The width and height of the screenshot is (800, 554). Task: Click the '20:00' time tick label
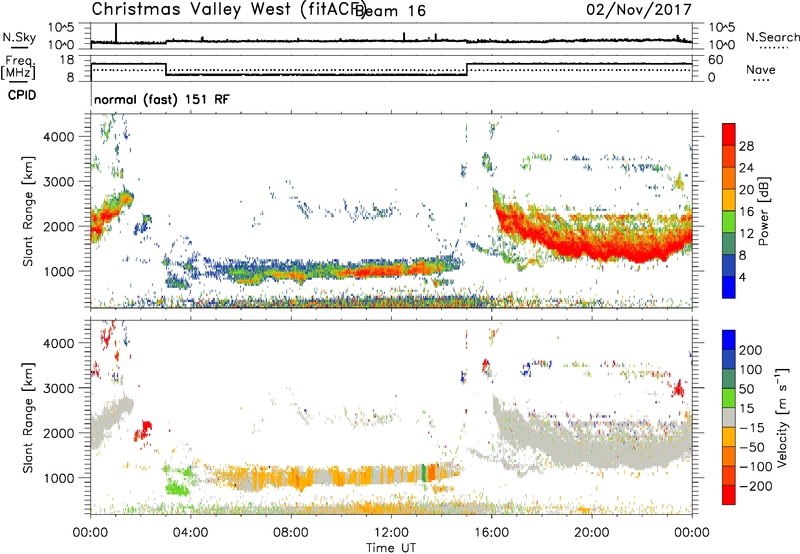tap(592, 533)
